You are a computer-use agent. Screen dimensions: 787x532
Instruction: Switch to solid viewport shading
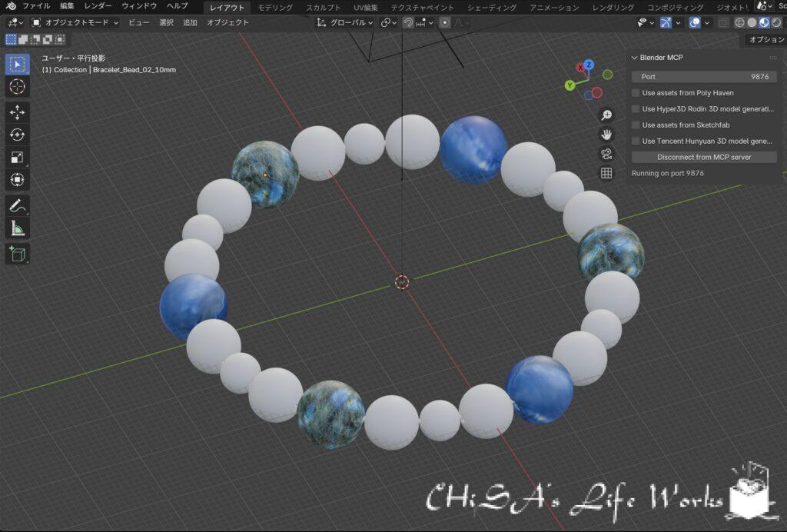pyautogui.click(x=752, y=22)
